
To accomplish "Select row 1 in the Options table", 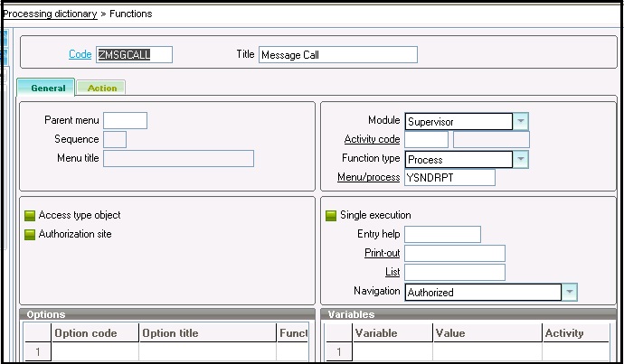I will pos(37,351).
